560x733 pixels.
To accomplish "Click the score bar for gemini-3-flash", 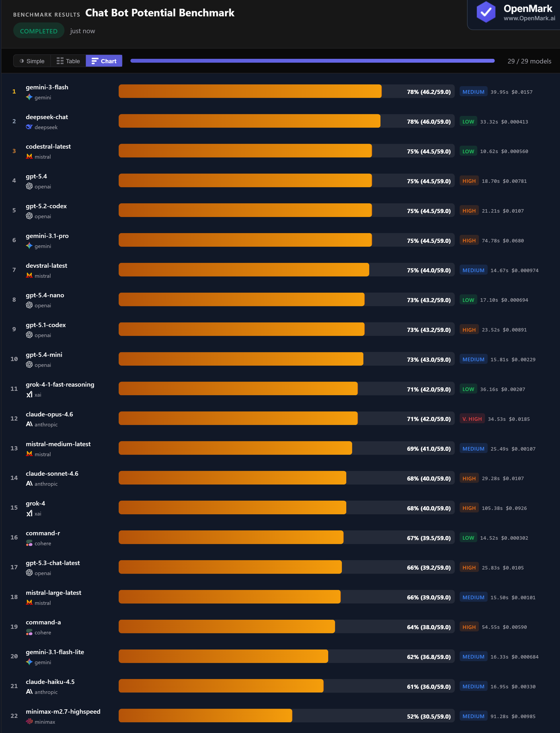I will click(250, 91).
